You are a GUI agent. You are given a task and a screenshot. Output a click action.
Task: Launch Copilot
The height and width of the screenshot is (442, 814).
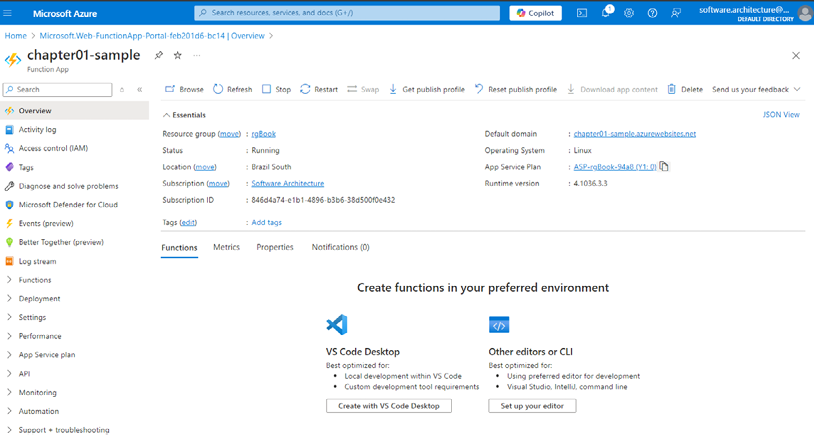pos(535,13)
